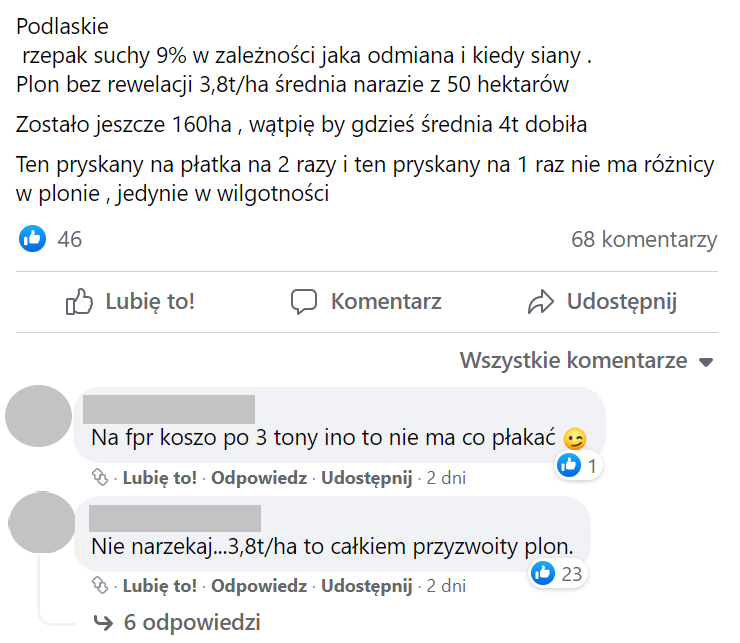
Task: Click the Komentarz speech bubble button
Action: [366, 301]
